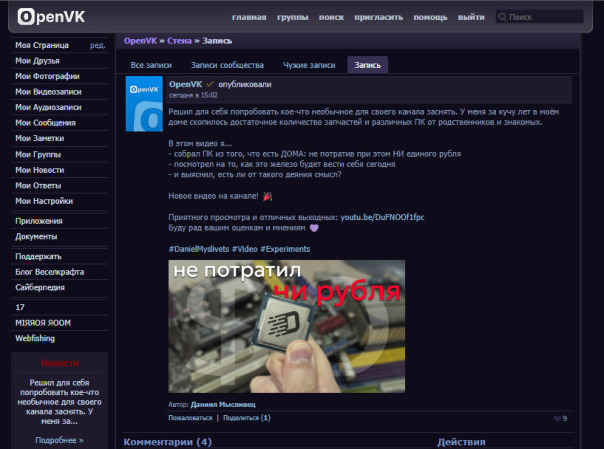Viewport: 604px width, 449px height.
Task: Open the video thumbnail 'не потратил ни рубля'
Action: pos(286,329)
